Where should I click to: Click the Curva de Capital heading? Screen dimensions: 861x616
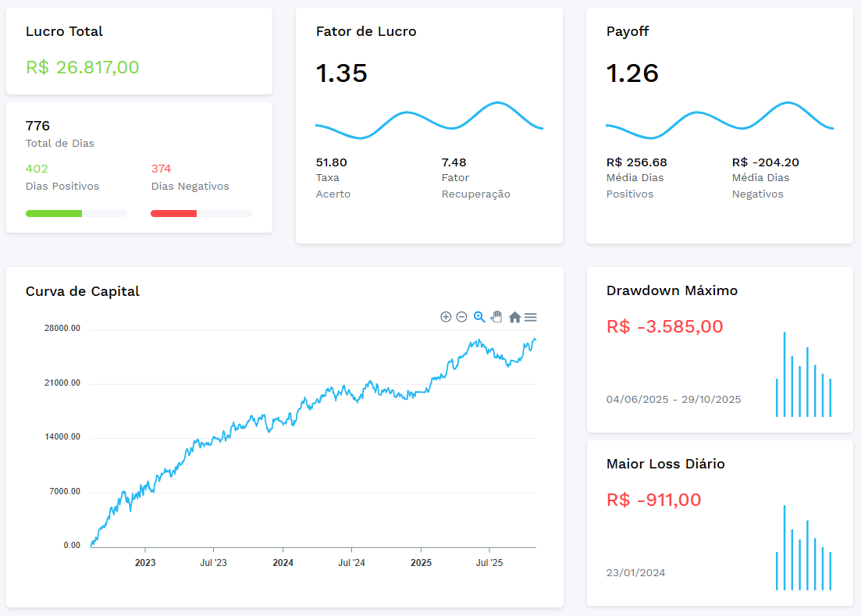pyautogui.click(x=83, y=291)
